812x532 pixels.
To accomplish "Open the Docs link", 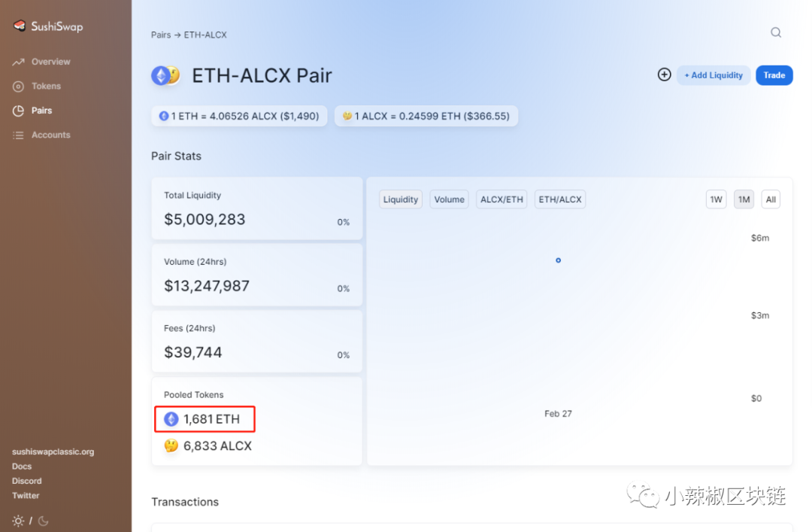I will 22,466.
